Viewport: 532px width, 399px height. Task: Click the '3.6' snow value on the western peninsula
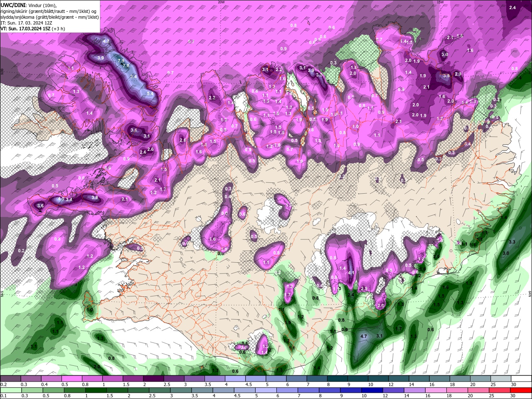click(x=40, y=206)
